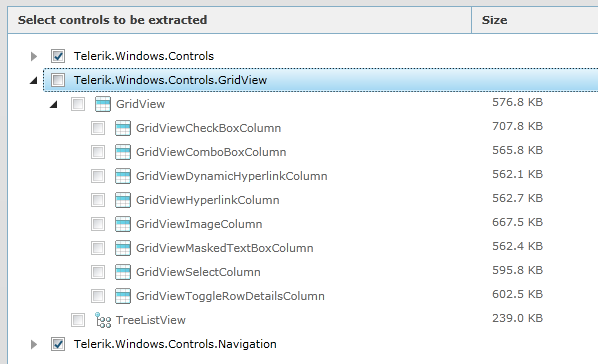
Task: Click the 595.8 KB size value
Action: coord(517,271)
